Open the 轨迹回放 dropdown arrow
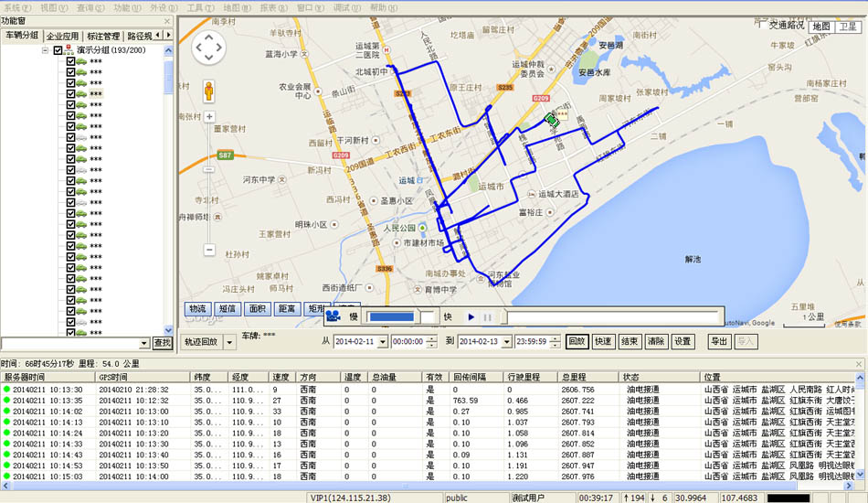The width and height of the screenshot is (868, 503). (229, 341)
